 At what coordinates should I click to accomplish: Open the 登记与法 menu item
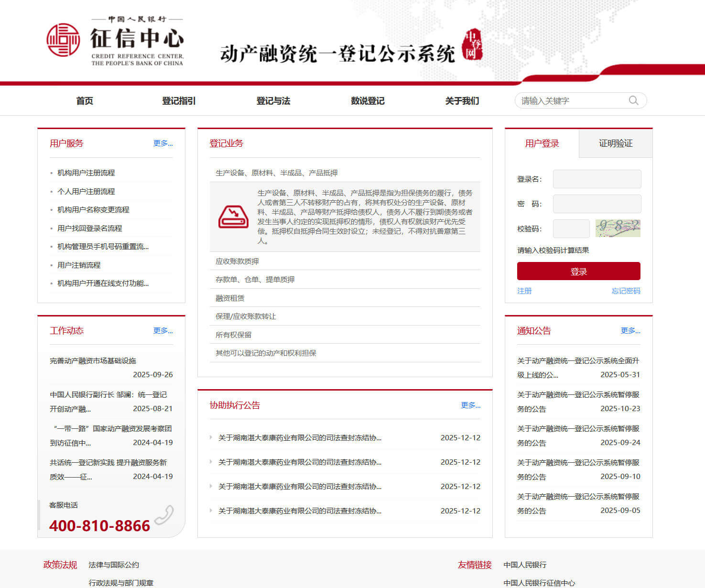click(x=273, y=100)
